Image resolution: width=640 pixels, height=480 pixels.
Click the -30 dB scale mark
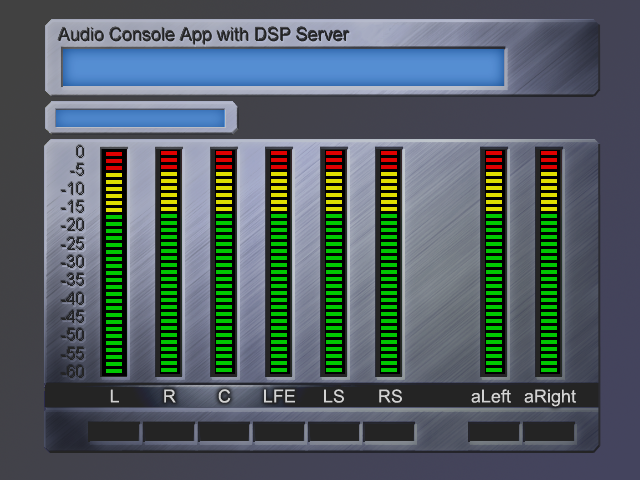[x=73, y=262]
